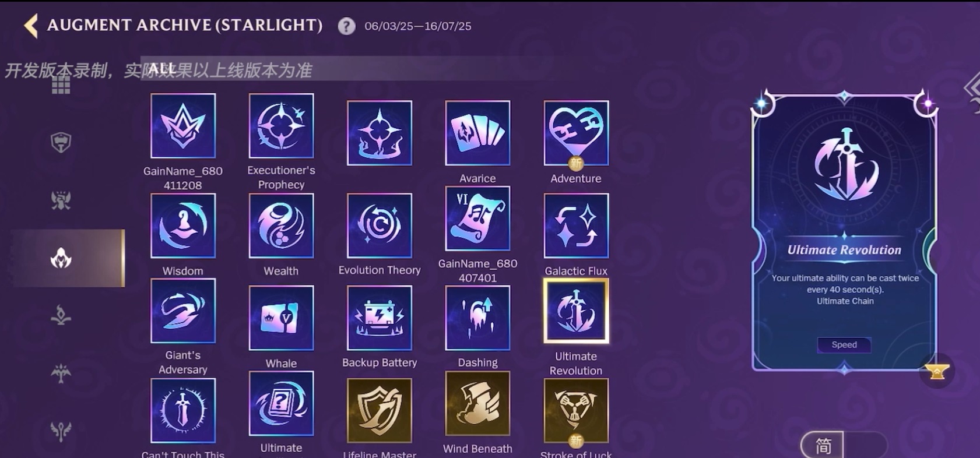Select the Adventure heart augment
980x458 pixels.
[x=576, y=133]
